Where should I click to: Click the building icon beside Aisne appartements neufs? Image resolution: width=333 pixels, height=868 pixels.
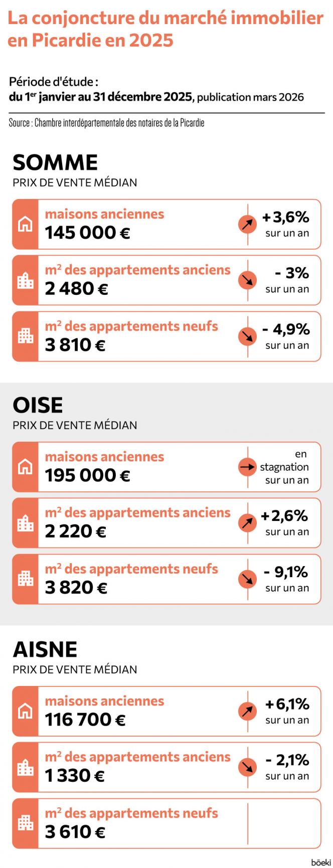coord(25,823)
